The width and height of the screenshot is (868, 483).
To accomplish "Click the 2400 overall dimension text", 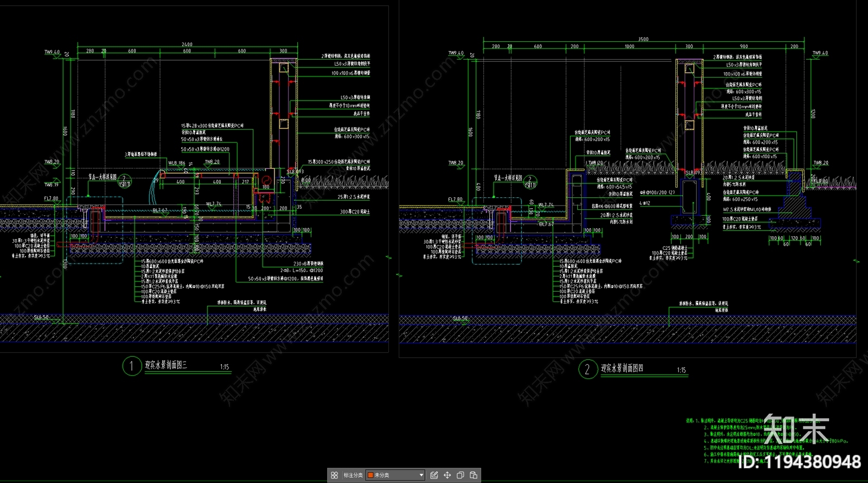I will (x=187, y=44).
